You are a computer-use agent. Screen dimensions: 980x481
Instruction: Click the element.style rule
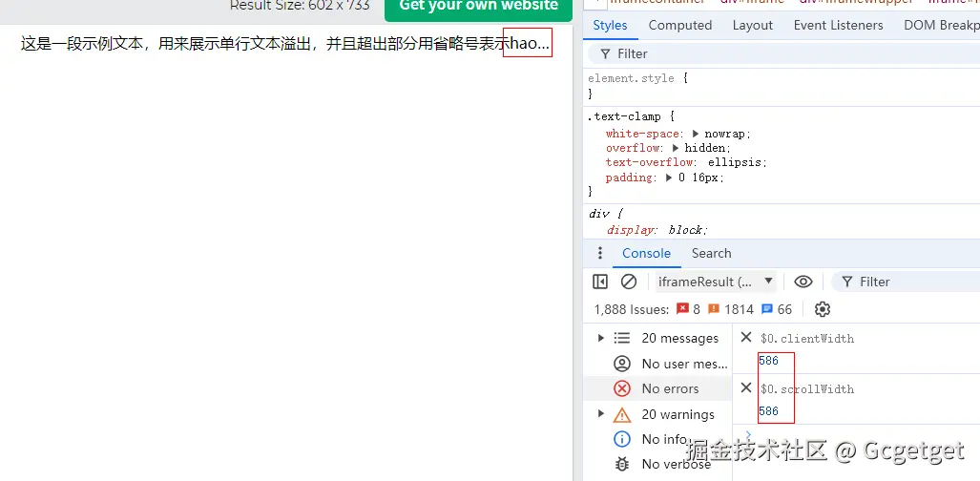632,79
